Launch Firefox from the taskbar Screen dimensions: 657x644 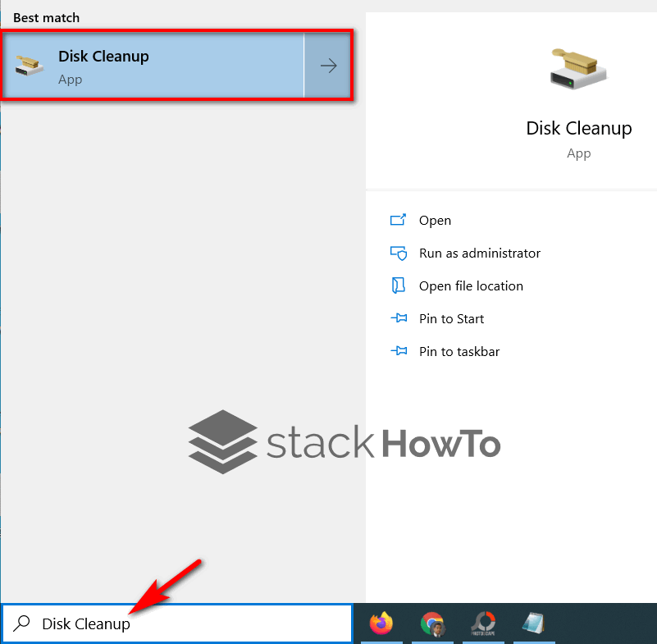pyautogui.click(x=382, y=622)
